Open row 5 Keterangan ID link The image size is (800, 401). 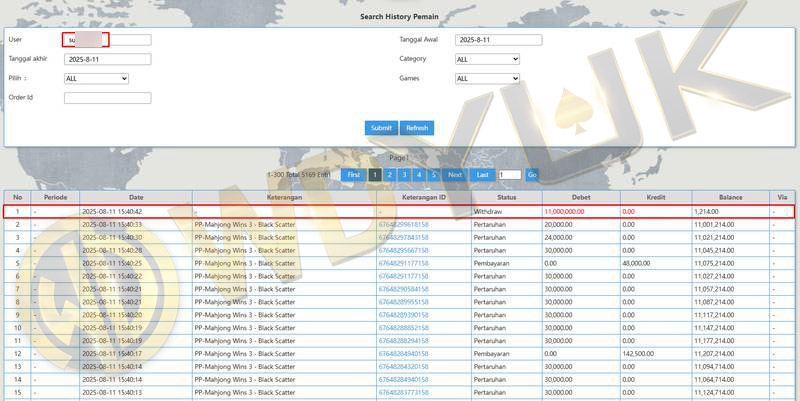coord(404,263)
